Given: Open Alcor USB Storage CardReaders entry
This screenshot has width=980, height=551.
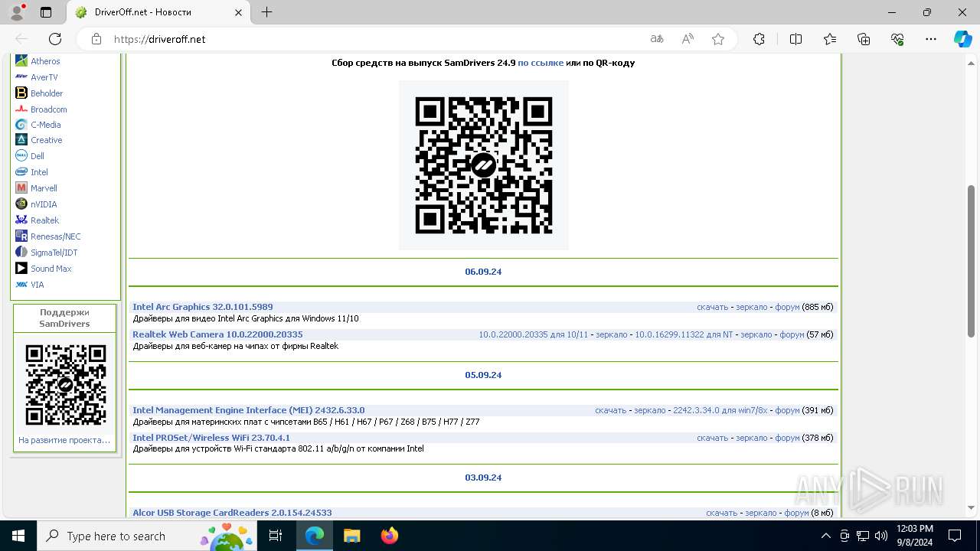Looking at the screenshot, I should pos(232,513).
